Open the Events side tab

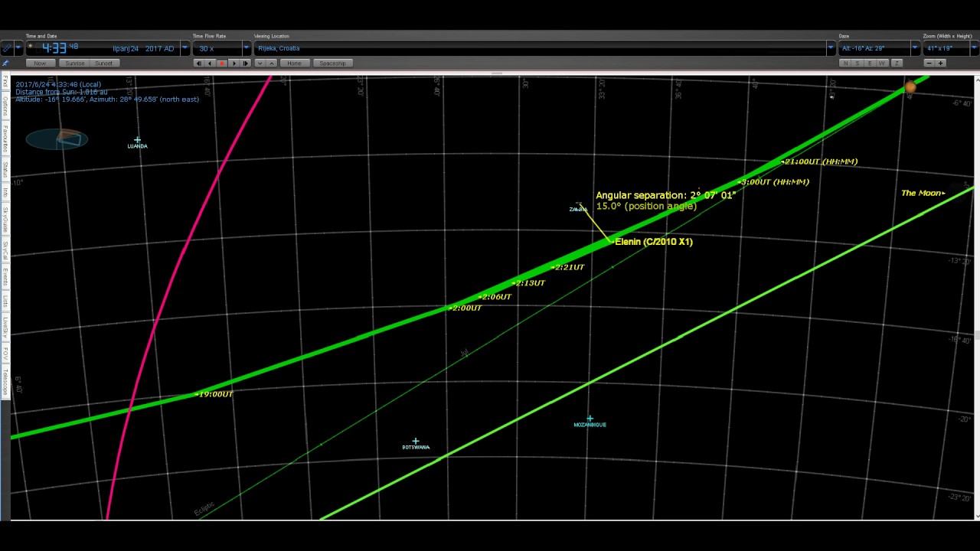click(x=5, y=277)
